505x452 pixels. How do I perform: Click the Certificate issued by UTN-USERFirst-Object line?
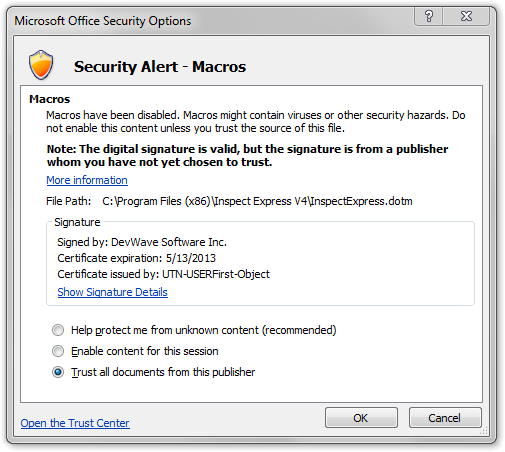point(163,274)
